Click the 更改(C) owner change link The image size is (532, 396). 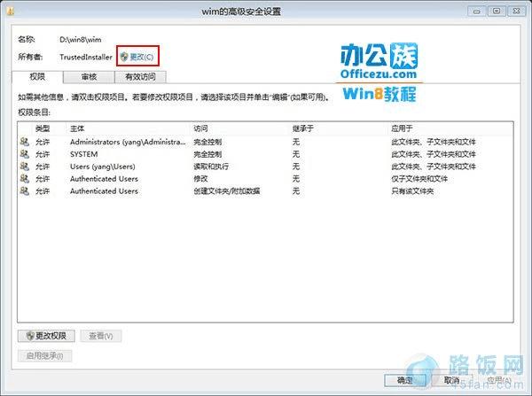pyautogui.click(x=137, y=57)
